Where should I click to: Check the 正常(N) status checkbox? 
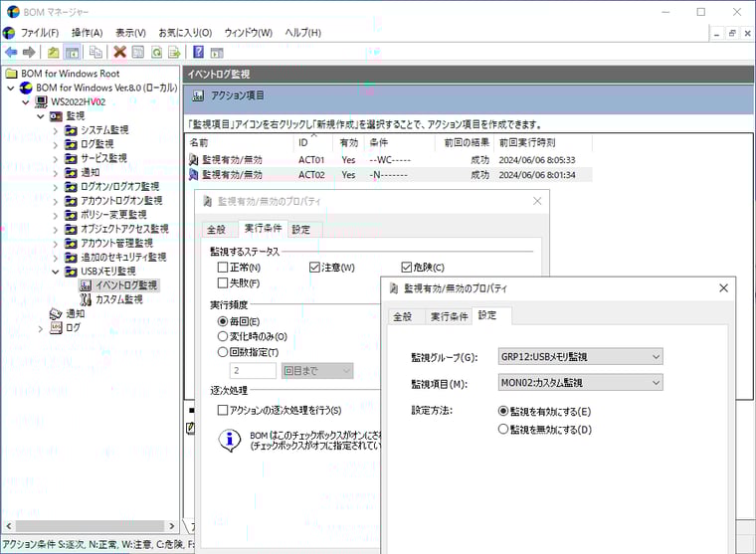point(223,268)
